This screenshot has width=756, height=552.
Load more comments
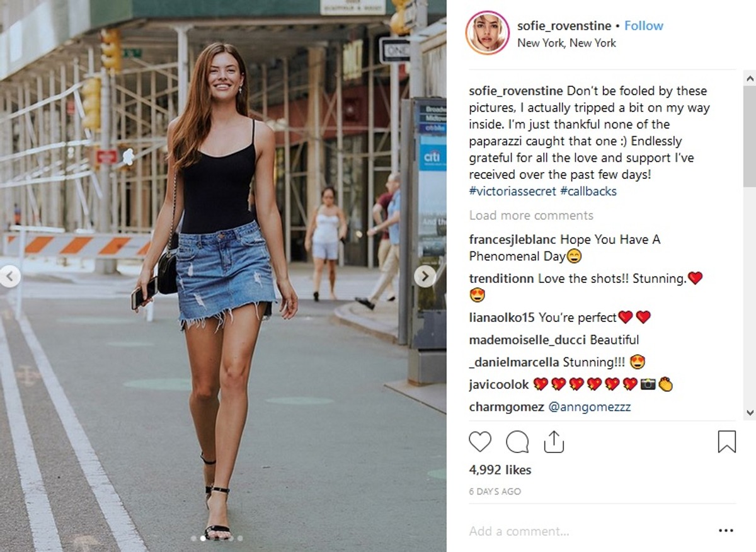[x=531, y=216]
